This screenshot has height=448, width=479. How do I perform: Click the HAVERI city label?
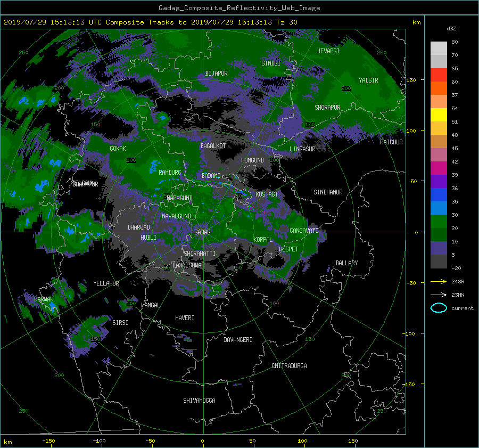click(185, 318)
